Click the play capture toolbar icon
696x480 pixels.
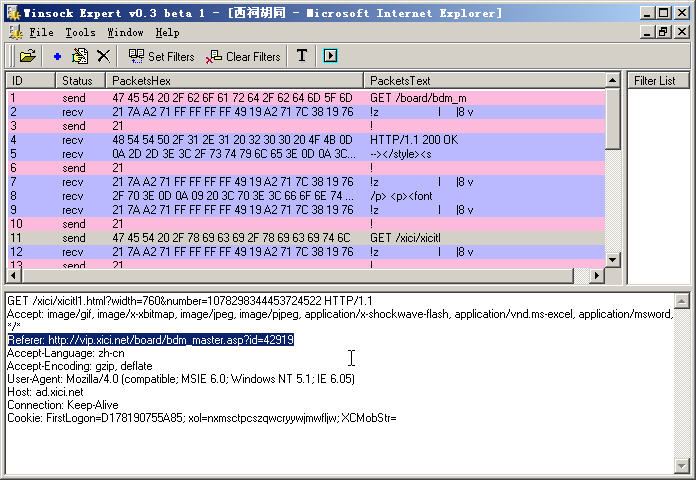[x=330, y=56]
